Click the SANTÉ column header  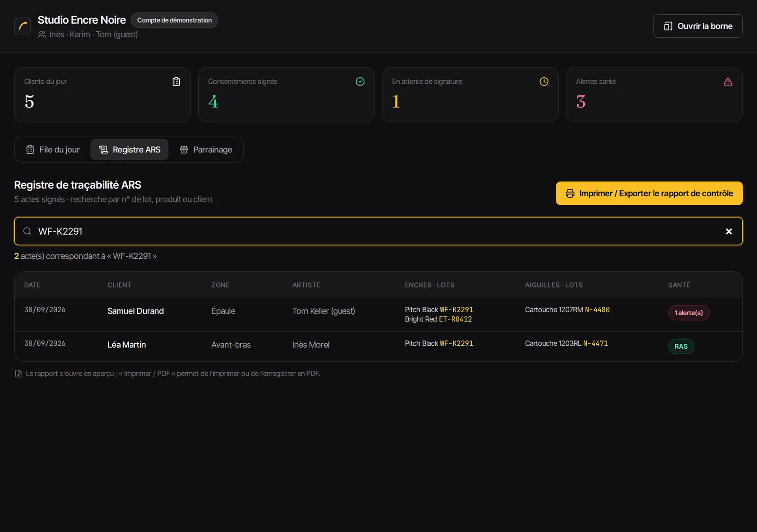[x=679, y=285]
